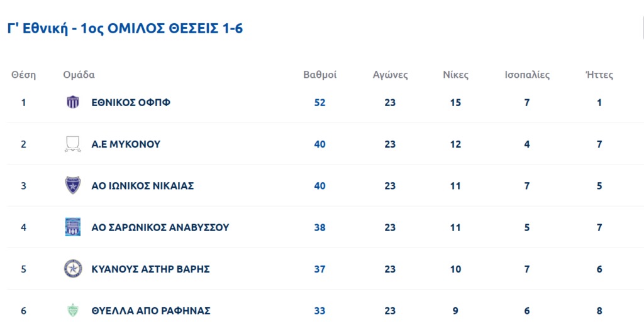Open ΚΥΑΝΟΥΣ ΑΣΤΗΡ ΒΑΡΗΣ team name
The width and height of the screenshot is (644, 336).
coord(150,269)
